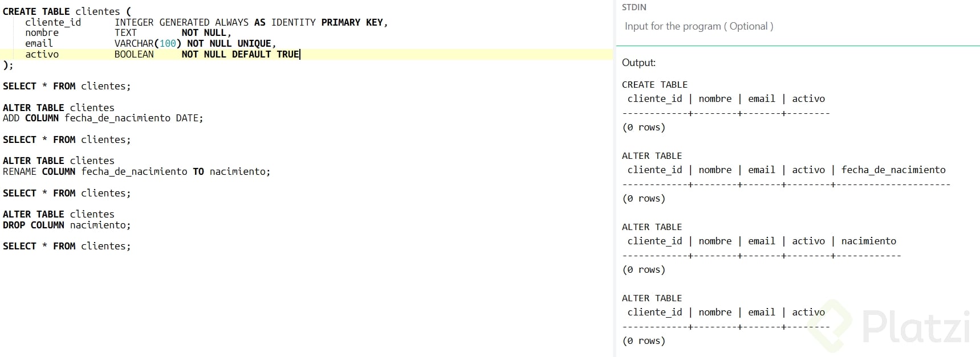
Task: Click the Output label in the results panel
Action: (639, 63)
